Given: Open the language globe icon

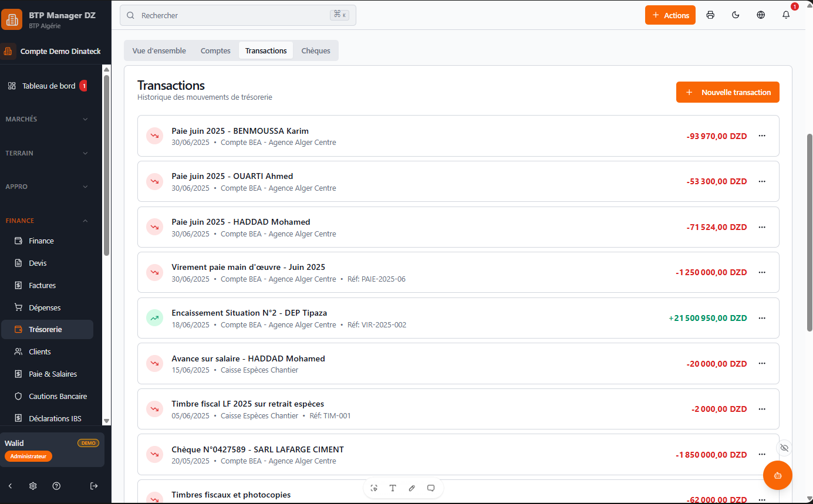Looking at the screenshot, I should click(x=761, y=15).
